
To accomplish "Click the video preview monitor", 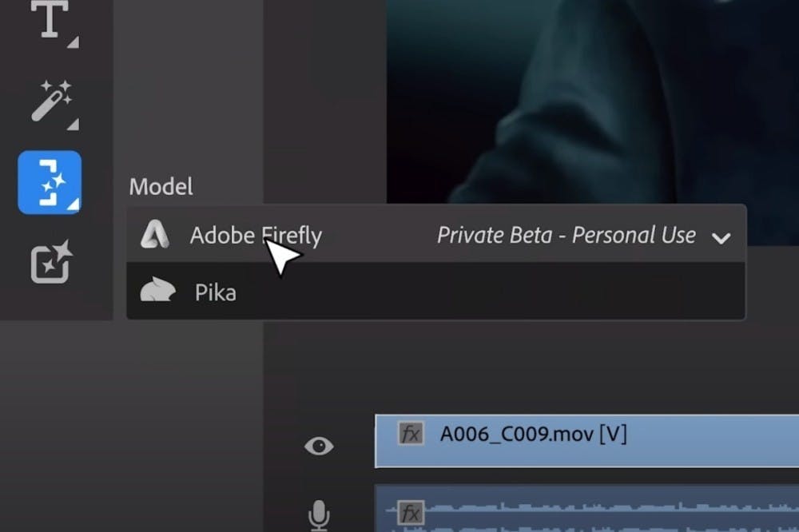I will [593, 102].
